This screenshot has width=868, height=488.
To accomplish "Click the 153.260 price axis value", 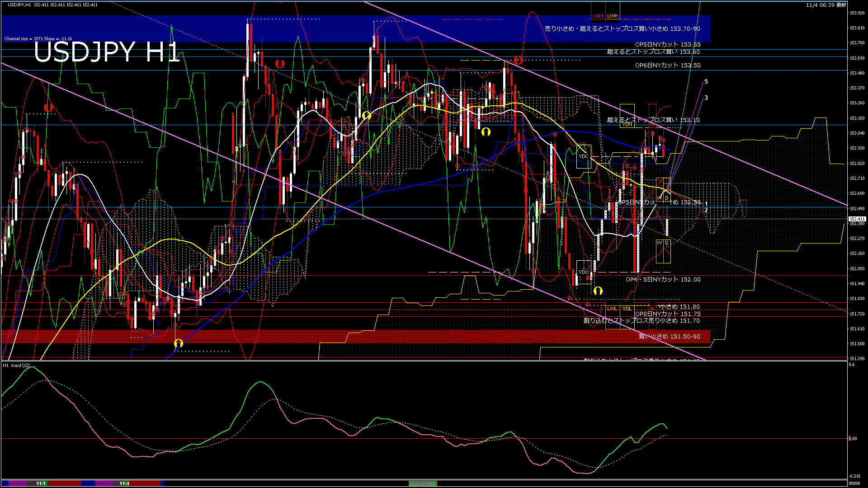I will coord(857,103).
